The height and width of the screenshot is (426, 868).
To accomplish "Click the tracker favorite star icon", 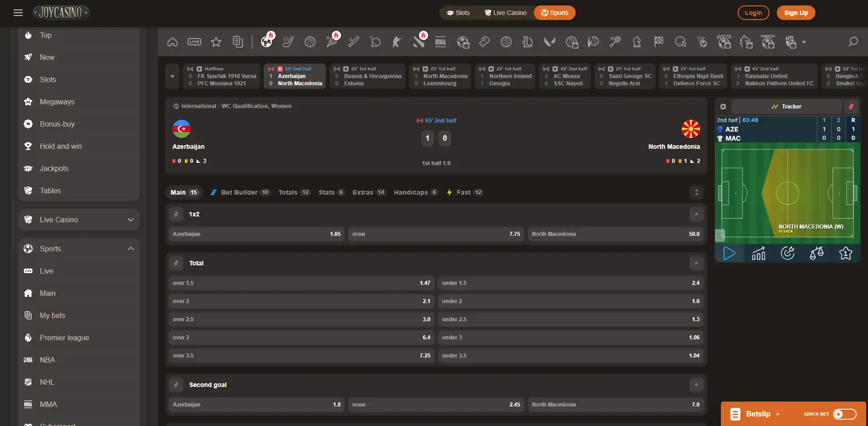I will click(x=845, y=253).
